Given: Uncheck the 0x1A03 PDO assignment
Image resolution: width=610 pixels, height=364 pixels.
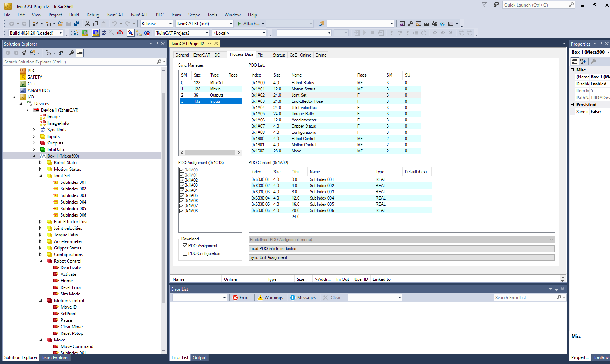Looking at the screenshot, I should pos(181,185).
